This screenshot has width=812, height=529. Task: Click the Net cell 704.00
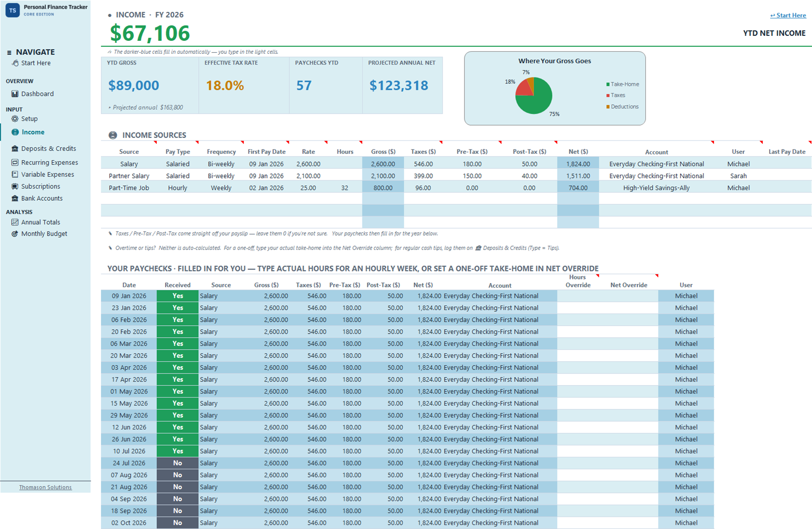578,188
